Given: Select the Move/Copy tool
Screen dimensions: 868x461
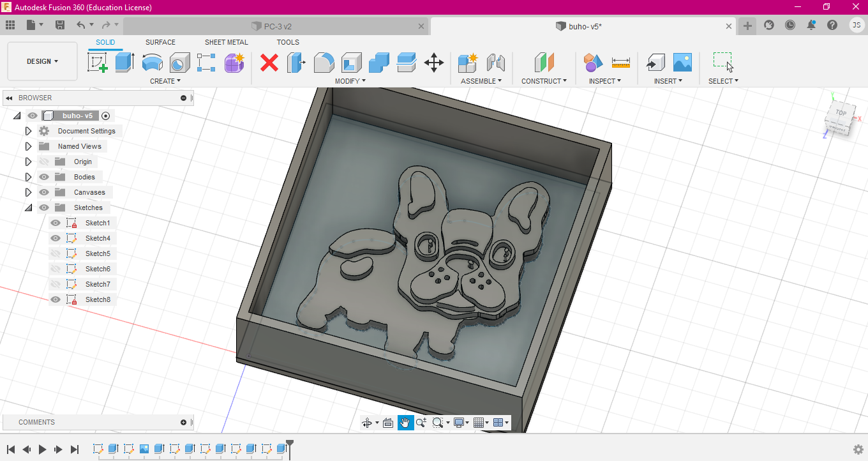Looking at the screenshot, I should click(x=434, y=63).
